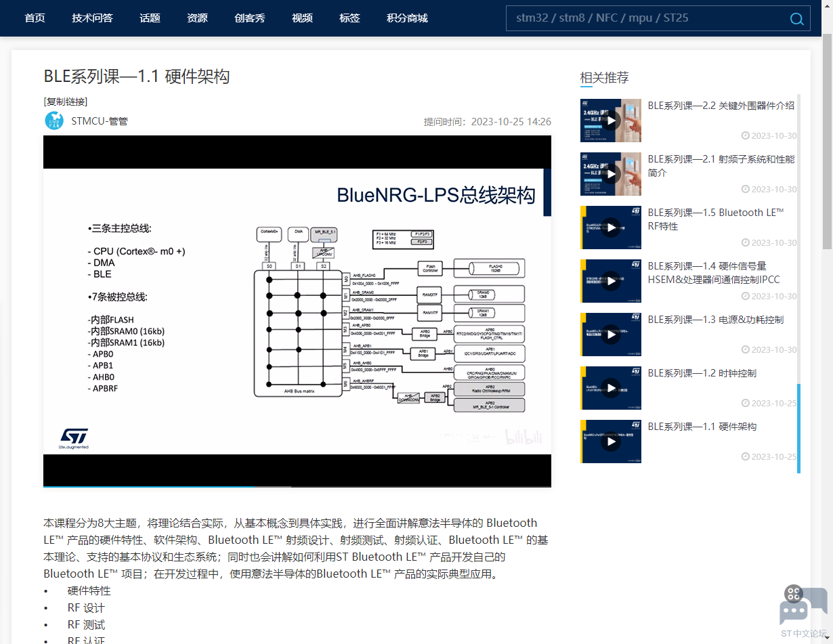Image resolution: width=833 pixels, height=644 pixels.
Task: Open link BLE系列课—1.4 硬件信号量HSEM
Action: coord(714,273)
